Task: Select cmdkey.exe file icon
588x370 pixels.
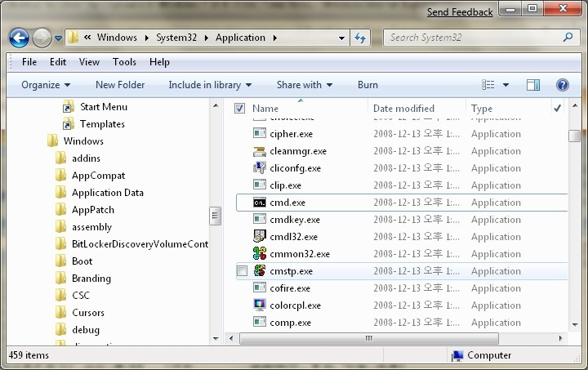Action: 260,219
